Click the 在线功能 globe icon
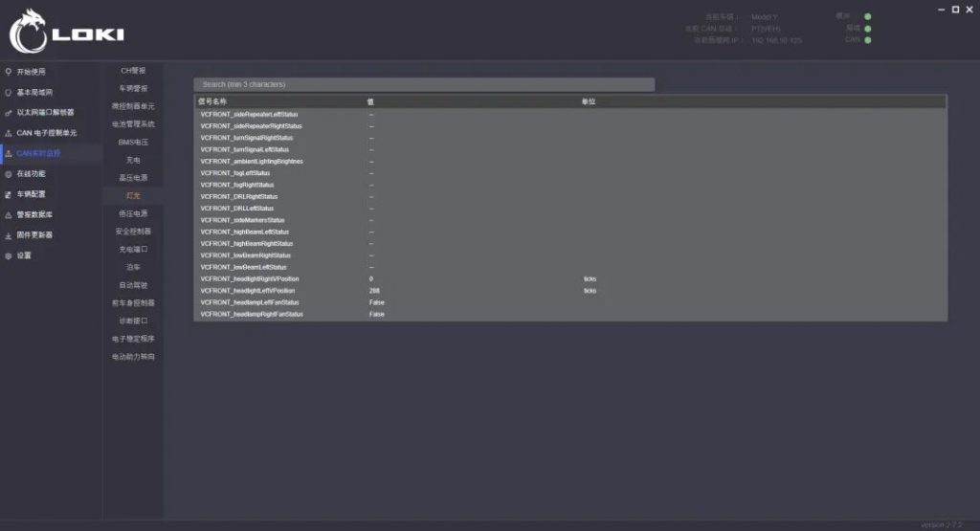This screenshot has height=531, width=980. pos(8,174)
